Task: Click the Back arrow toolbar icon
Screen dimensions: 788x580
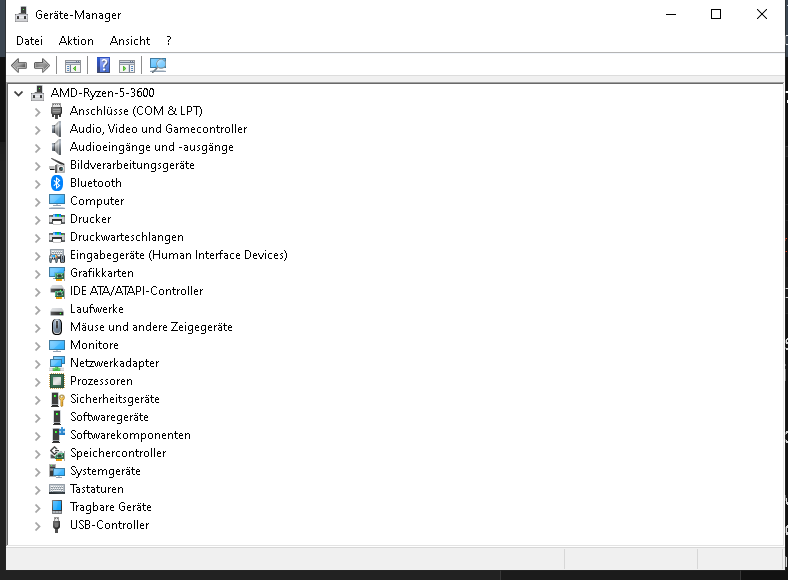Action: click(19, 65)
